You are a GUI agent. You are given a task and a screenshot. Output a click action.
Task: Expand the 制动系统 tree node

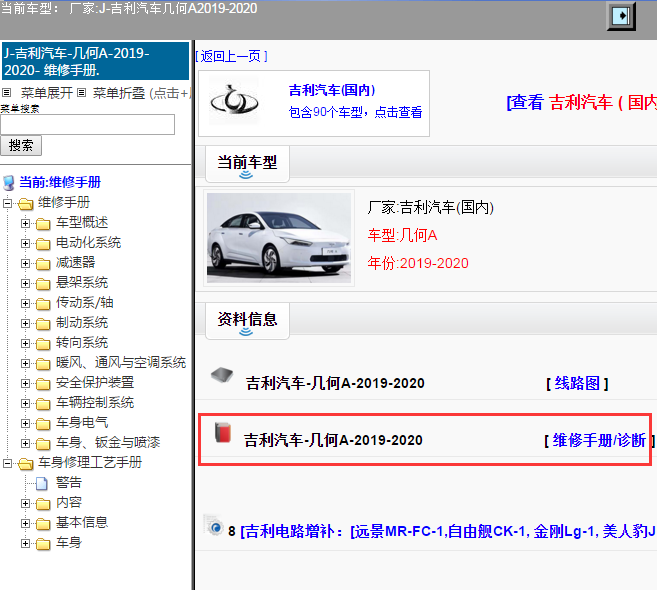point(25,323)
